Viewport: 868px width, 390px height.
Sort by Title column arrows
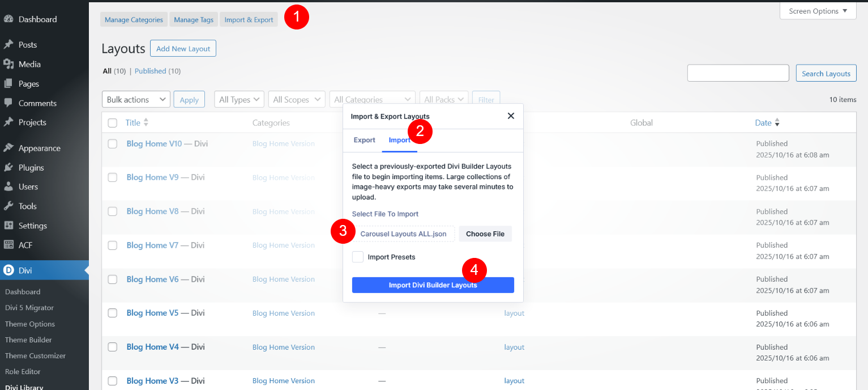tap(146, 122)
